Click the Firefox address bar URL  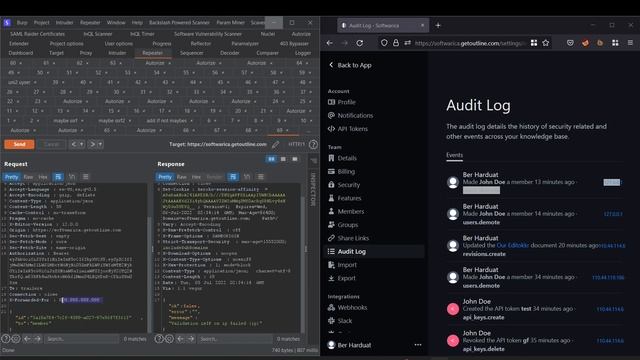pos(469,43)
